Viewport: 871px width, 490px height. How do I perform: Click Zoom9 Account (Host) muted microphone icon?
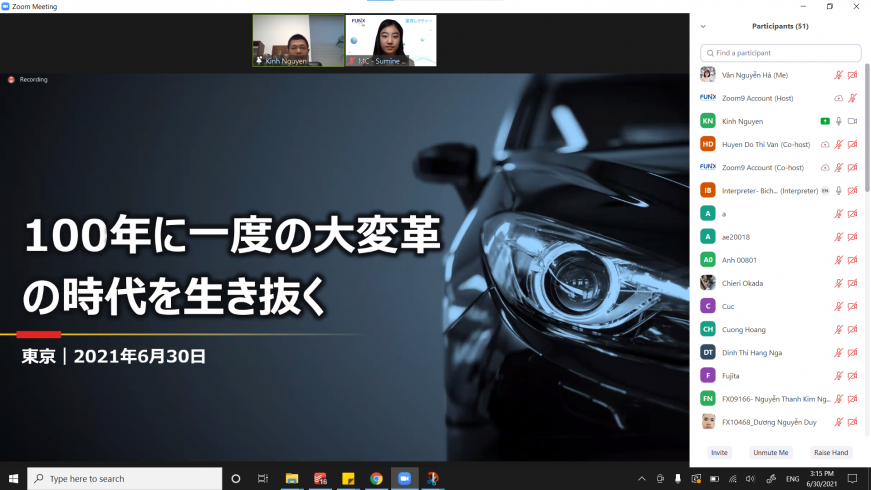853,98
